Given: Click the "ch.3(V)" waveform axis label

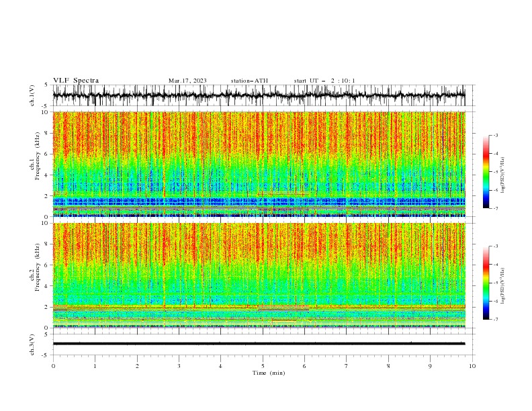Looking at the screenshot, I should (32, 345).
